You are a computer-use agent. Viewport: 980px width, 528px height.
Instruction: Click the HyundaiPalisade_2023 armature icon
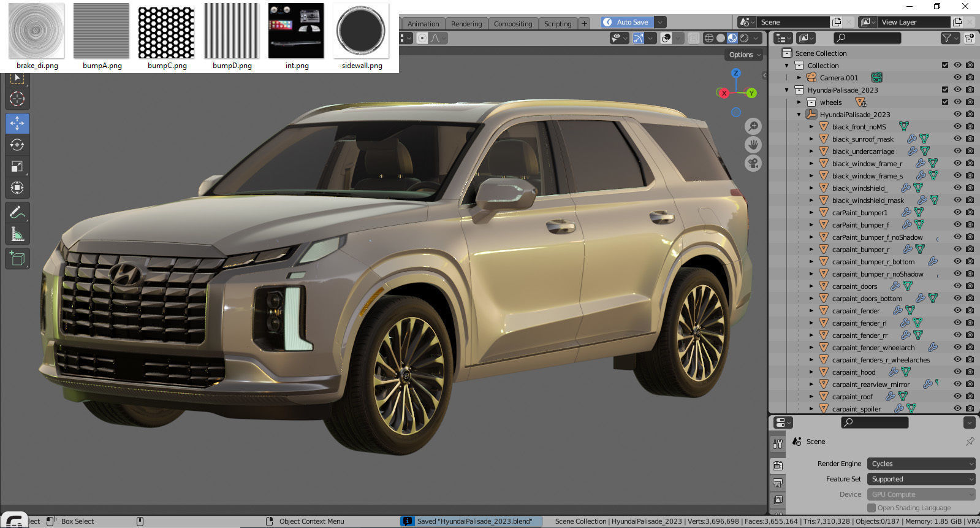click(811, 114)
